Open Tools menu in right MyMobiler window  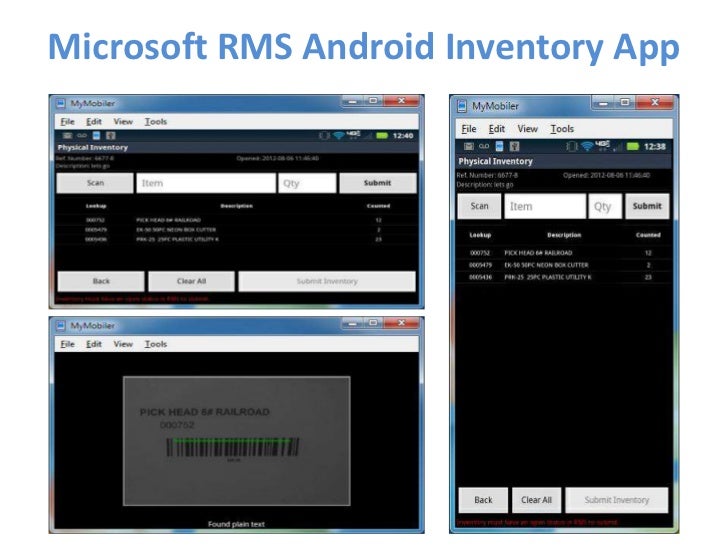click(562, 129)
